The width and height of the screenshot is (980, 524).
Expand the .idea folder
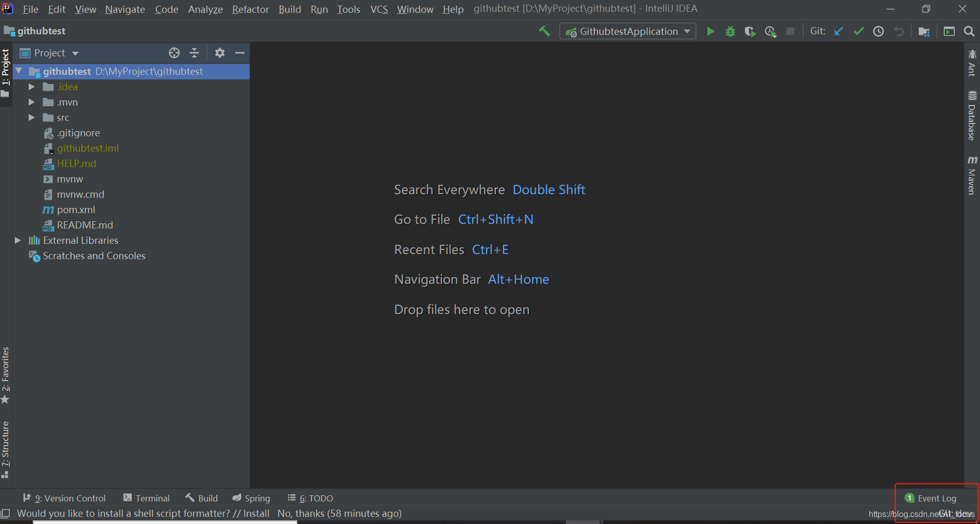[31, 87]
